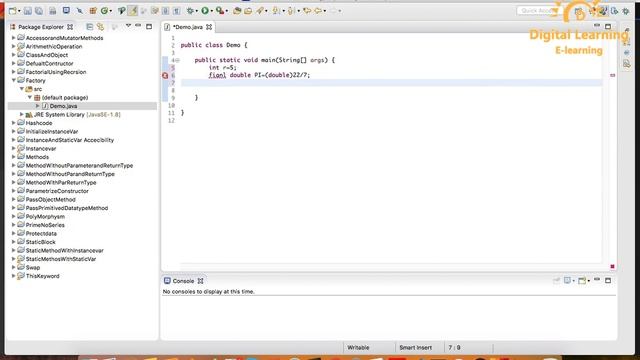Toggle code folding at main method line 4
The width and height of the screenshot is (640, 360).
click(x=178, y=60)
